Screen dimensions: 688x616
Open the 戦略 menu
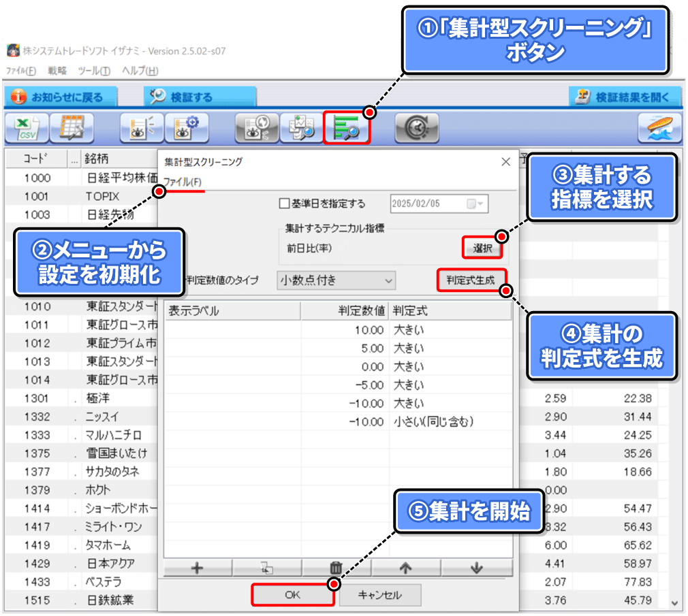[x=57, y=71]
